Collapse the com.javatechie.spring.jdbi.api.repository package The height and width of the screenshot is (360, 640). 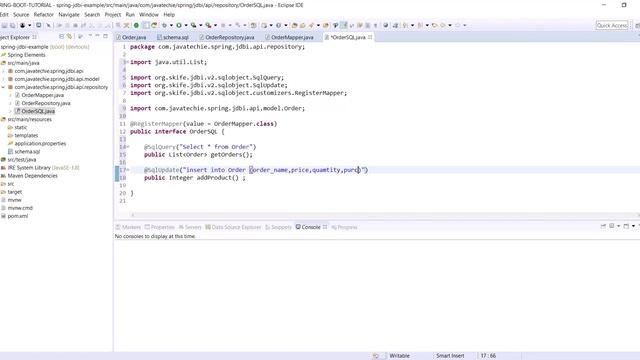pyautogui.click(x=3, y=87)
